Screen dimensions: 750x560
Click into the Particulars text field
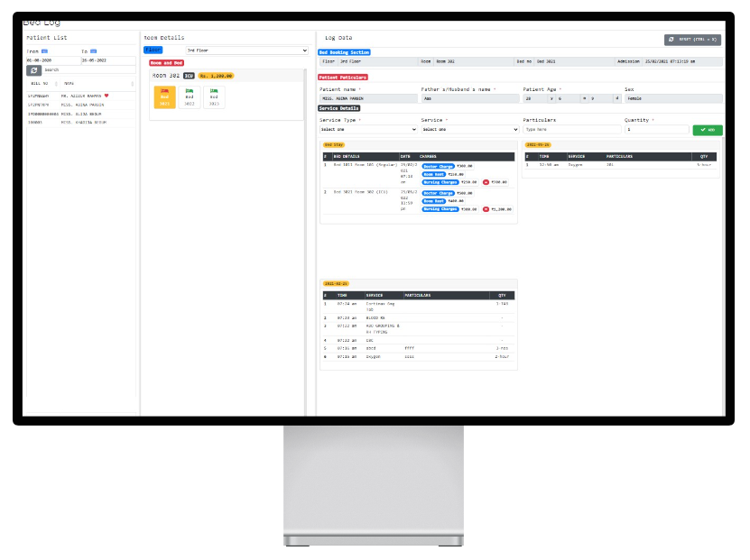(x=571, y=130)
